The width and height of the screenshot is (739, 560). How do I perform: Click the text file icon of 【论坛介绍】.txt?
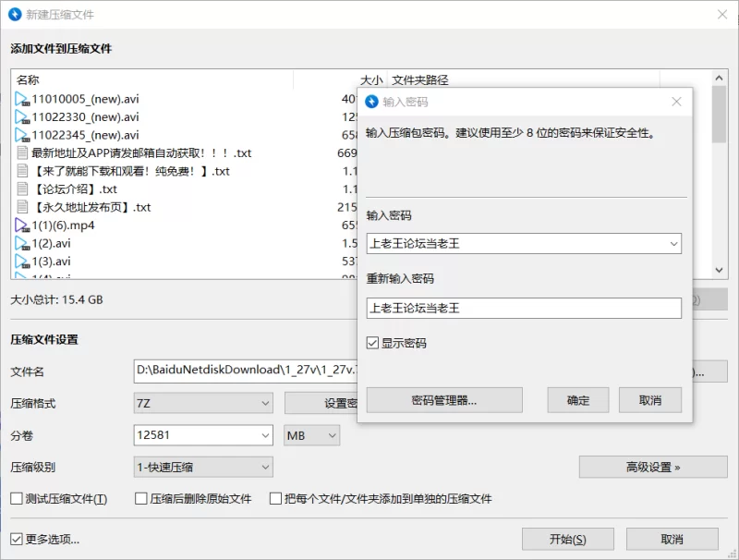(22, 189)
